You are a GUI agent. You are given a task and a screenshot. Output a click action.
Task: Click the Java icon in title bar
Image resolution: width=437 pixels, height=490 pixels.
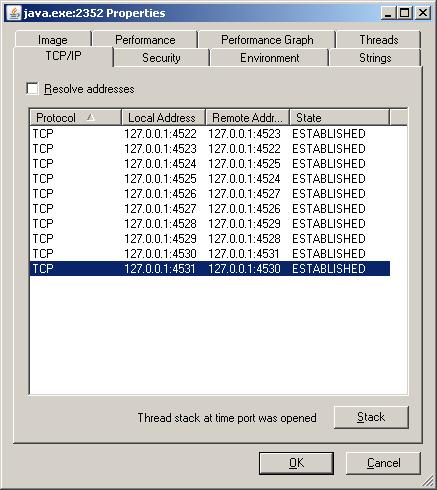14,13
